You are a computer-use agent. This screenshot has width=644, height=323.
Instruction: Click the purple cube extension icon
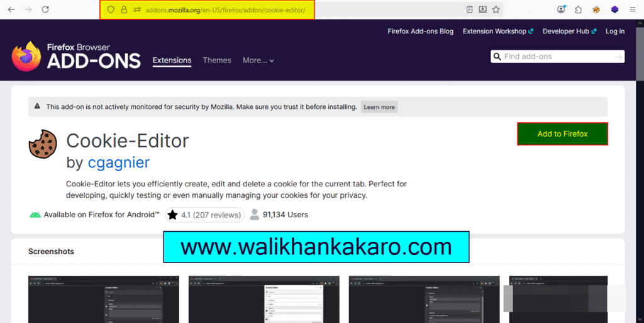point(614,9)
